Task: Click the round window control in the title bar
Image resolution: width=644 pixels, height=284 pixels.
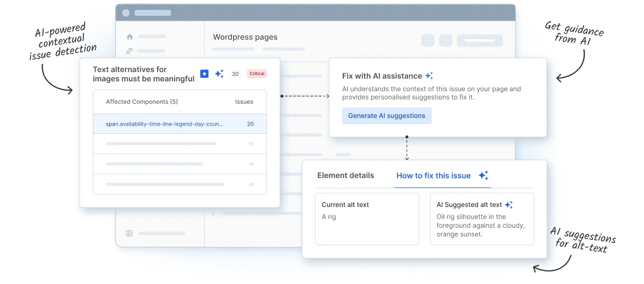Action: tap(126, 13)
